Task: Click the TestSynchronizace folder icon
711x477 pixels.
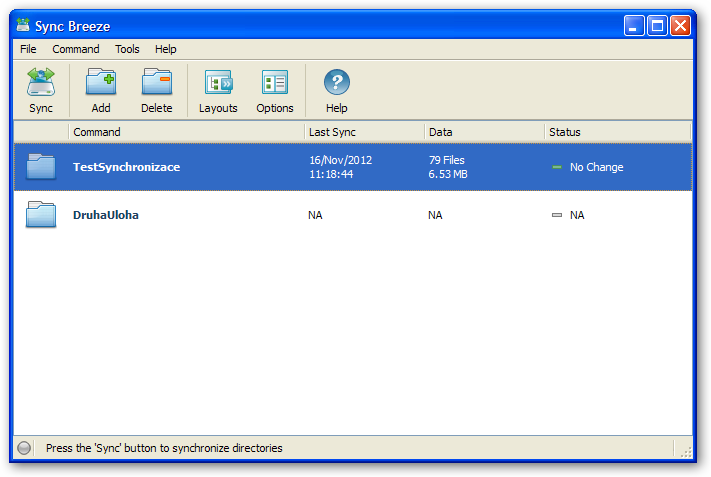Action: [41, 166]
